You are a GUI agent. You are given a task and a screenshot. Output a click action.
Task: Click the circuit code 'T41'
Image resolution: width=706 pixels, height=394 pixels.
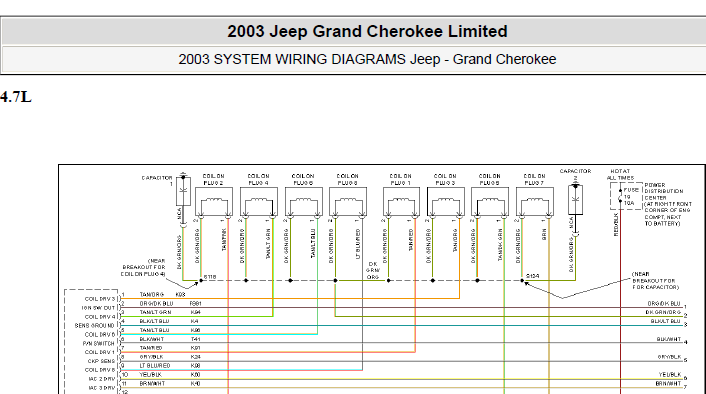pyautogui.click(x=195, y=339)
